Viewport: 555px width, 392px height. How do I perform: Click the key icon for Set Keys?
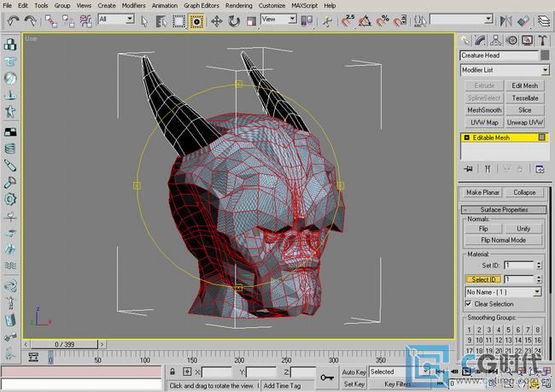click(x=327, y=377)
